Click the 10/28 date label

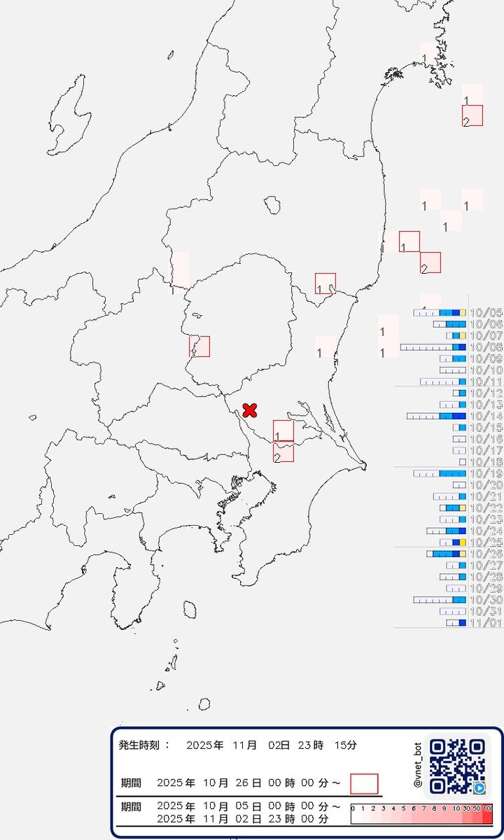(x=486, y=576)
